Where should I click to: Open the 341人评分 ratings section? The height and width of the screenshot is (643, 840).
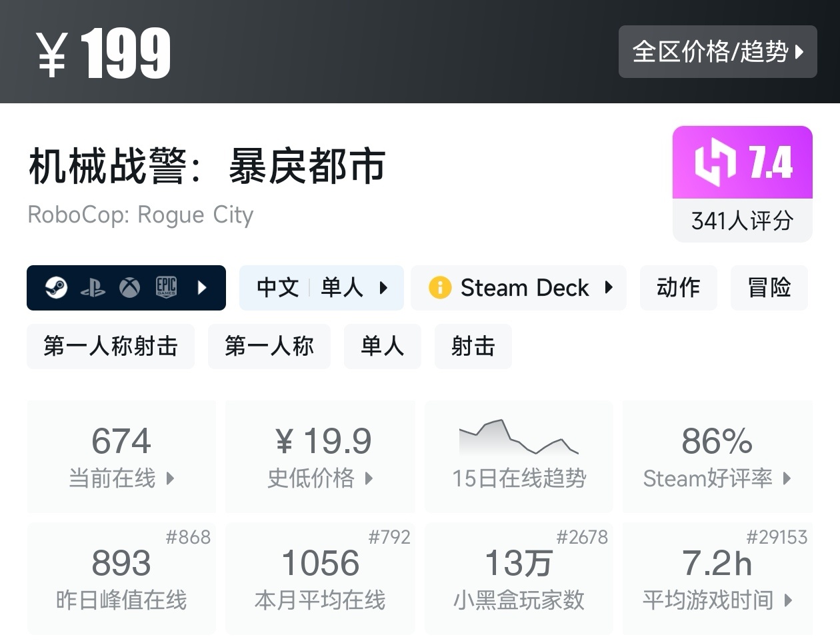tap(742, 221)
